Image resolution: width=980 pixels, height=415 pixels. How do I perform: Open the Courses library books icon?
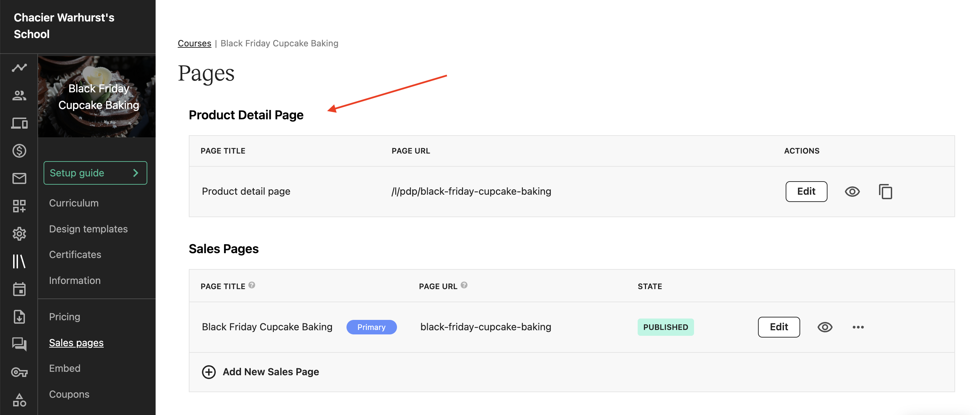tap(19, 261)
